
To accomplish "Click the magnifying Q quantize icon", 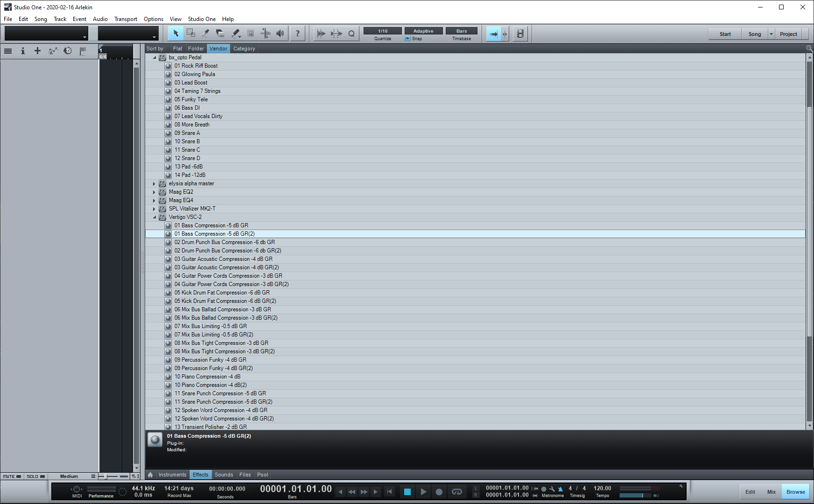I will pyautogui.click(x=351, y=33).
